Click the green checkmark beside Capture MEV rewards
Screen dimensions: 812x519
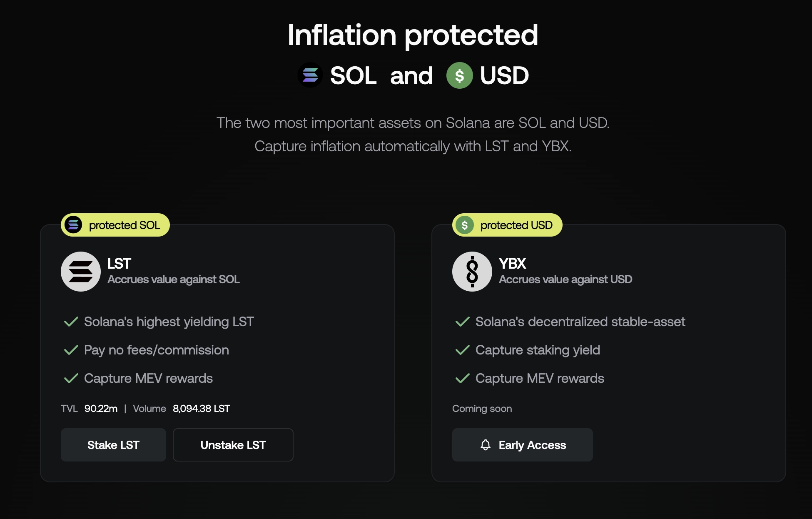[x=71, y=378]
